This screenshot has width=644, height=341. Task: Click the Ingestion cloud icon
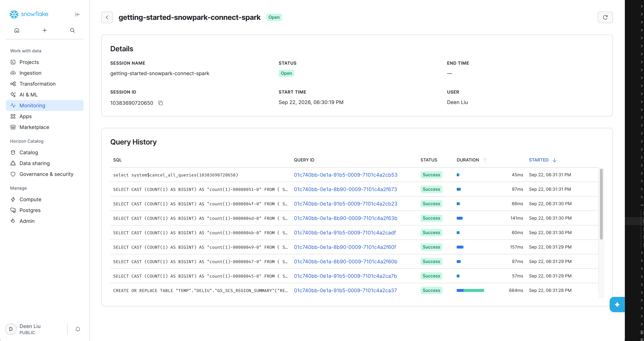[x=13, y=73]
